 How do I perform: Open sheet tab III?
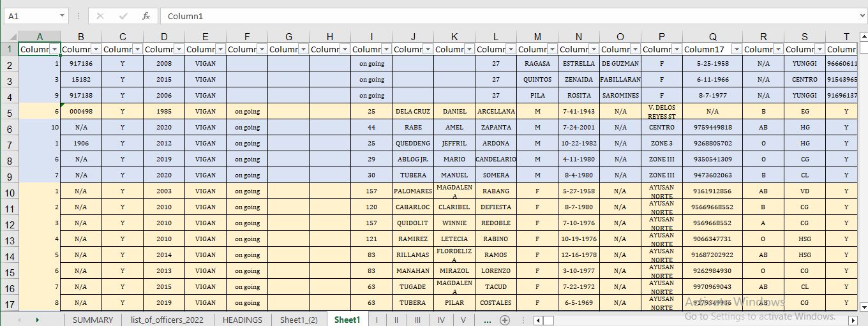tap(417, 320)
